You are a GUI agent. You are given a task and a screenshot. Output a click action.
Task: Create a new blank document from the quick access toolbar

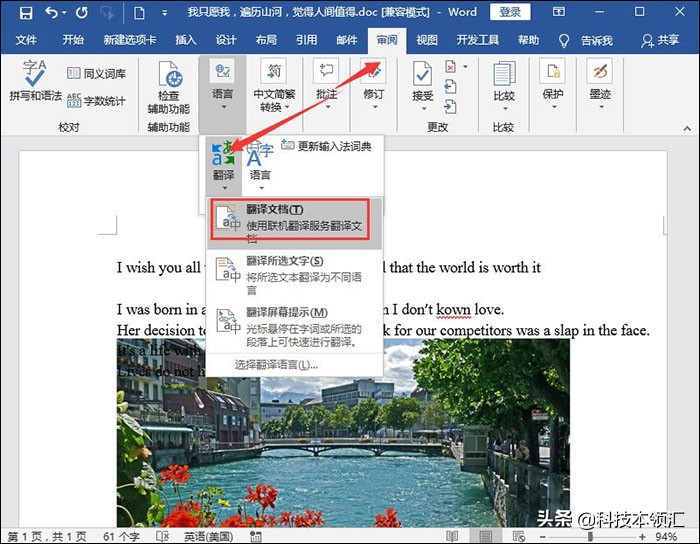click(x=139, y=12)
